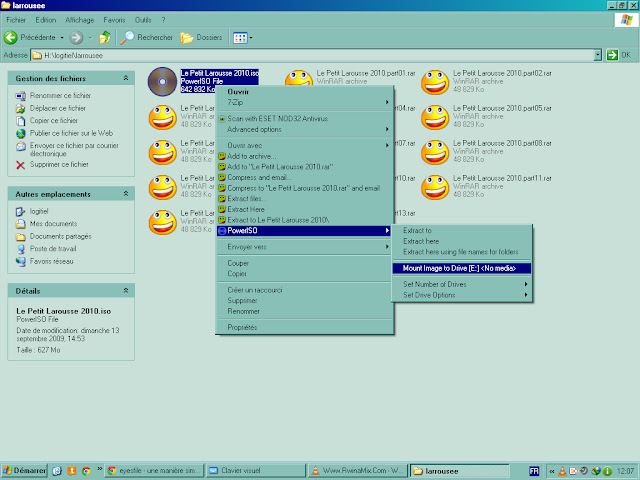Choose Créer un raccourci in context menu
Image resolution: width=640 pixels, height=480 pixels.
click(304, 290)
